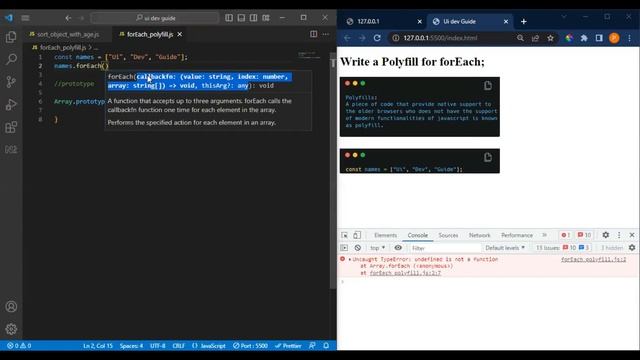
Task: Open Customize Layout in VS Code
Action: pyautogui.click(x=266, y=18)
